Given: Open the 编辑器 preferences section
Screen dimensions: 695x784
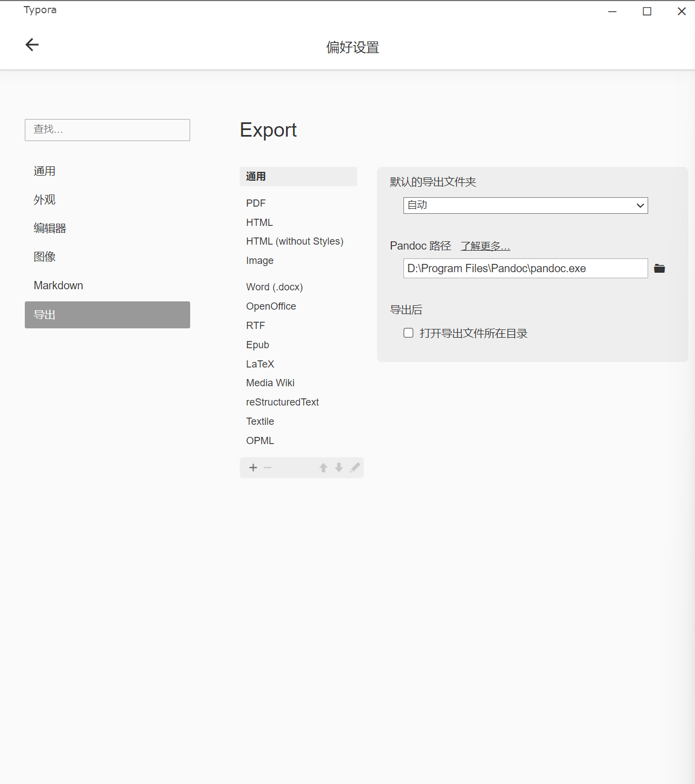Looking at the screenshot, I should pos(107,229).
